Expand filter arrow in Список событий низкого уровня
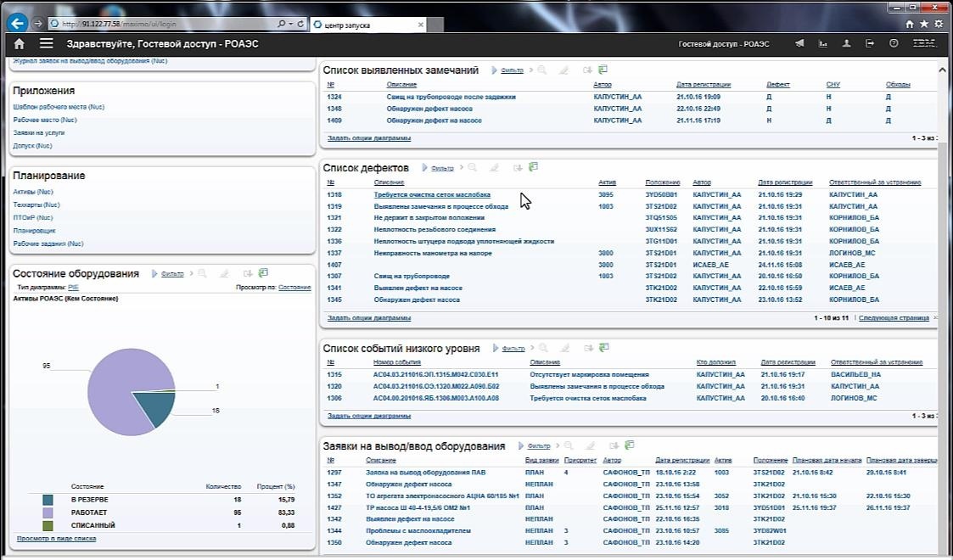953x560 pixels. pos(496,348)
